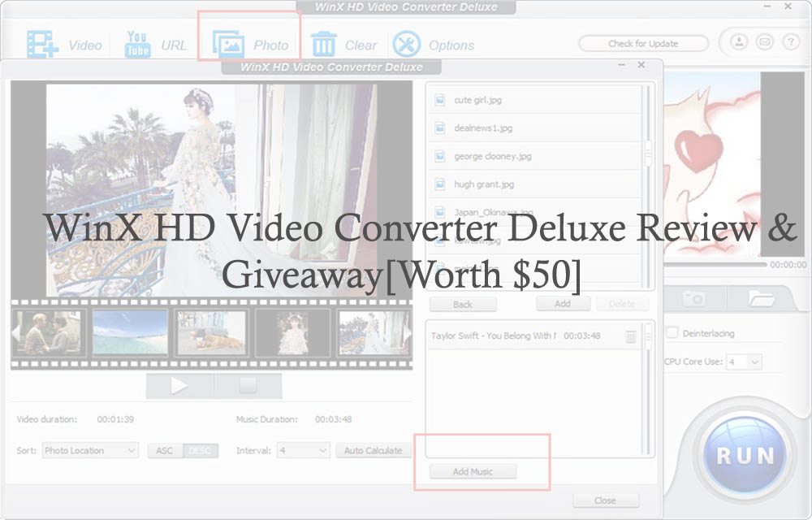Image resolution: width=812 pixels, height=520 pixels.
Task: Select the dog on street filmstrip thumbnail
Action: [x=211, y=333]
